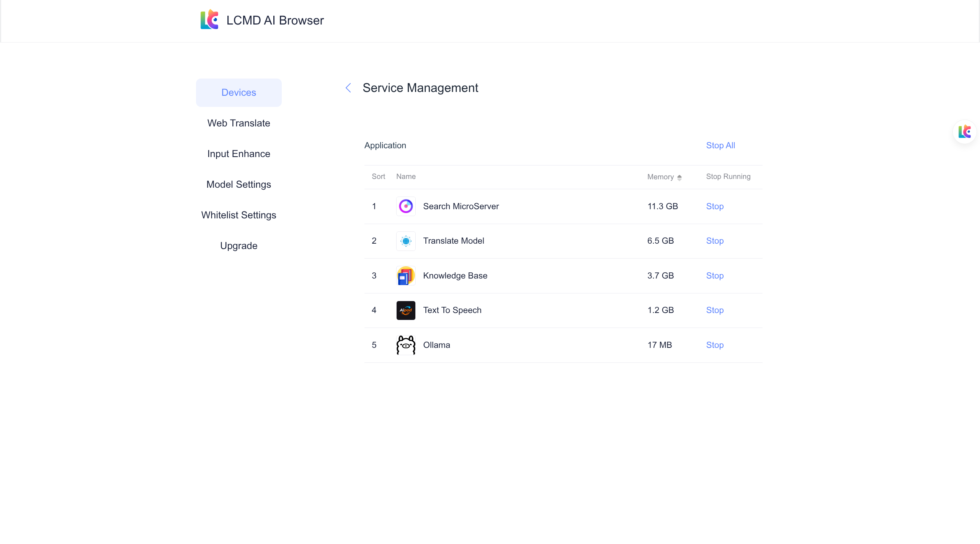
Task: Stop the Ollama service
Action: (x=715, y=345)
